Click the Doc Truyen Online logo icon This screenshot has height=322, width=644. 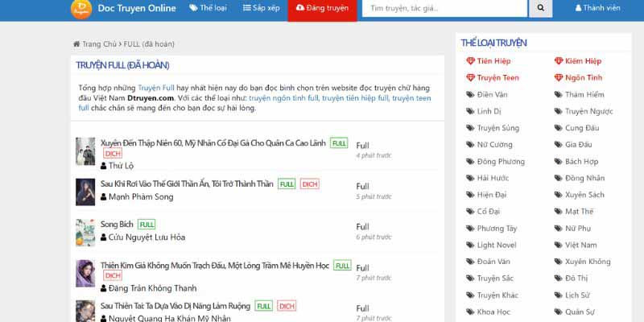coord(81,9)
